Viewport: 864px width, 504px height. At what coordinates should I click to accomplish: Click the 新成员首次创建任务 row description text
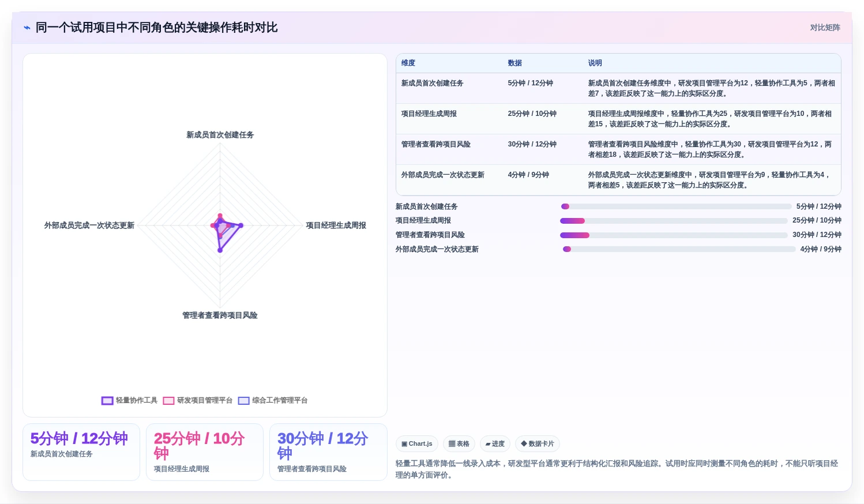[x=711, y=88]
